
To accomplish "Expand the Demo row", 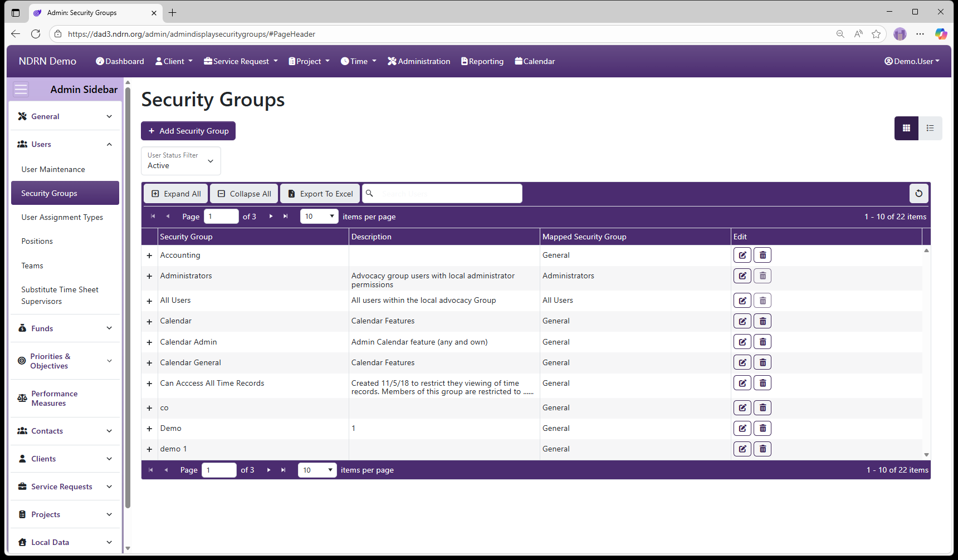I will tap(149, 429).
